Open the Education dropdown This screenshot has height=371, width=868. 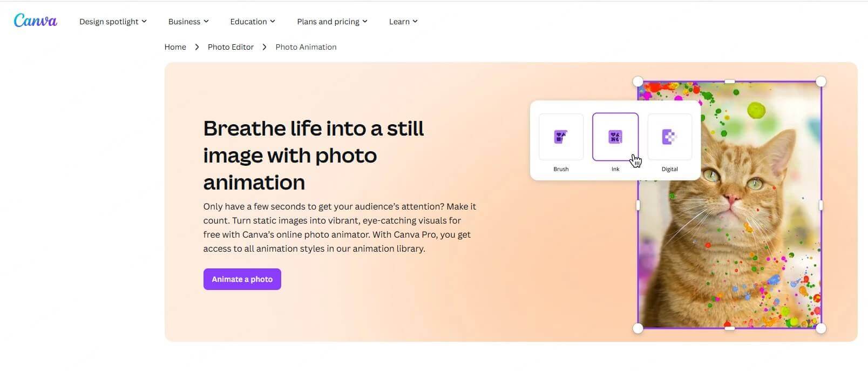[x=252, y=21]
